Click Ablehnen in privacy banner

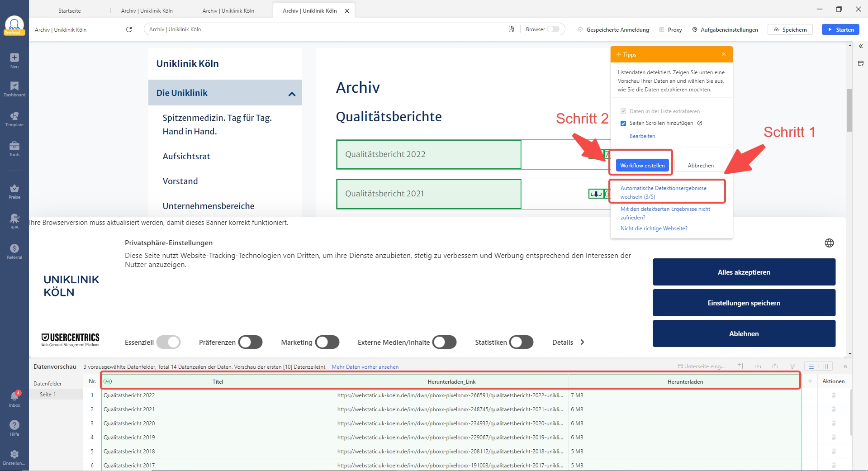(744, 333)
